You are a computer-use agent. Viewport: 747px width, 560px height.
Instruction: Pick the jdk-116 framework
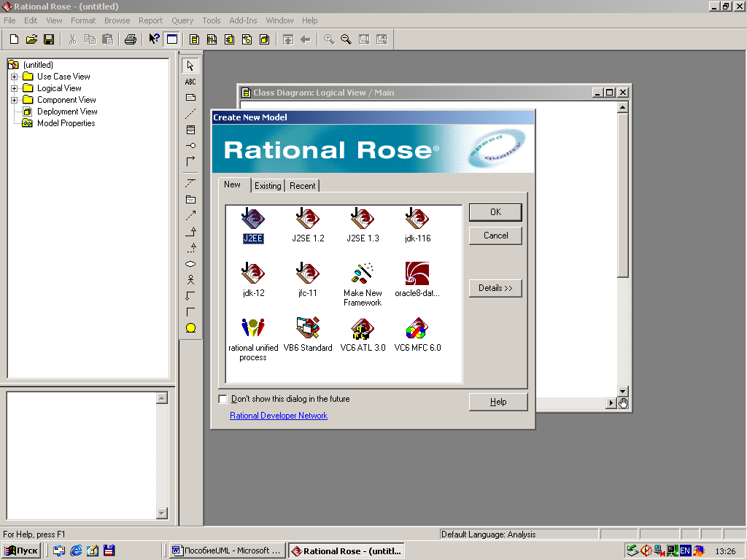[417, 226]
